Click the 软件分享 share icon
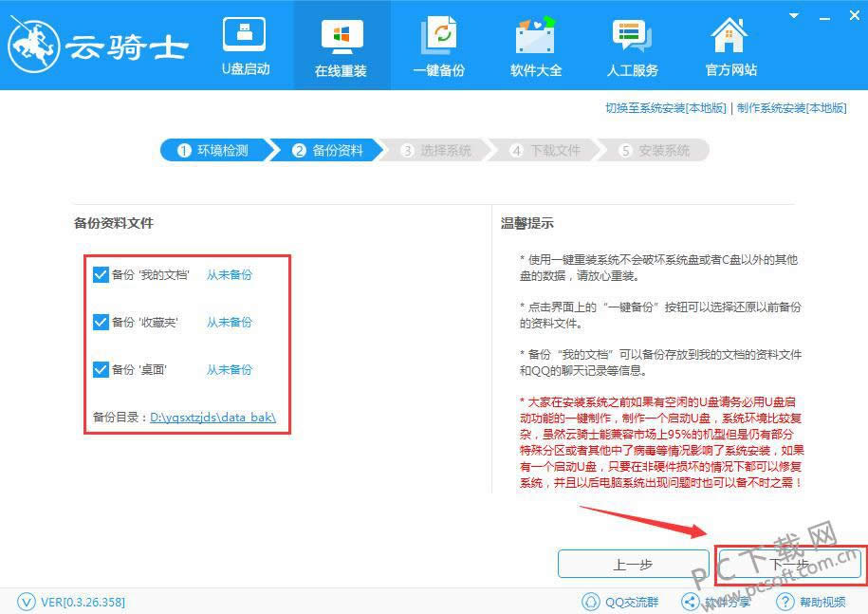Viewport: 868px width, 614px height. (x=690, y=602)
